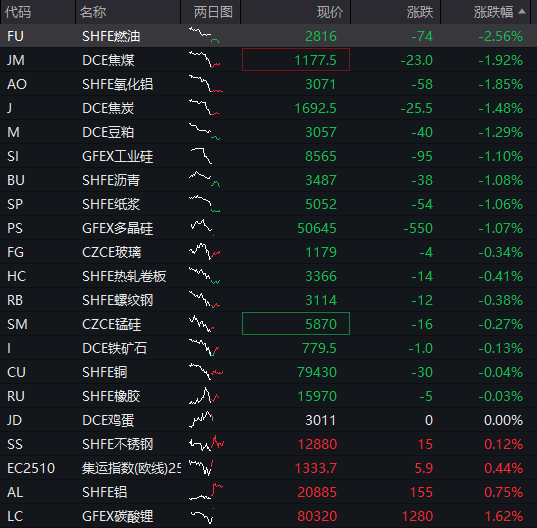
Task: Open the AL two-day sparkline chart
Action: click(206, 492)
